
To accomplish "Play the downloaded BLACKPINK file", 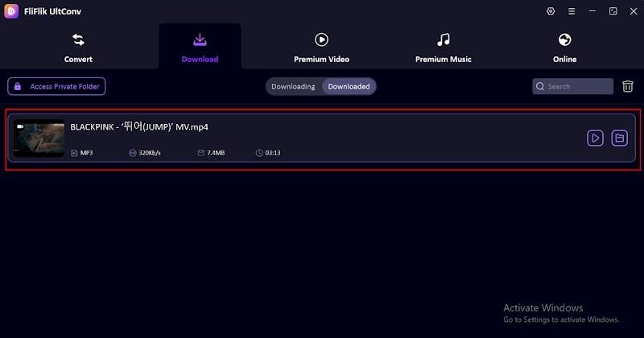I will point(595,138).
